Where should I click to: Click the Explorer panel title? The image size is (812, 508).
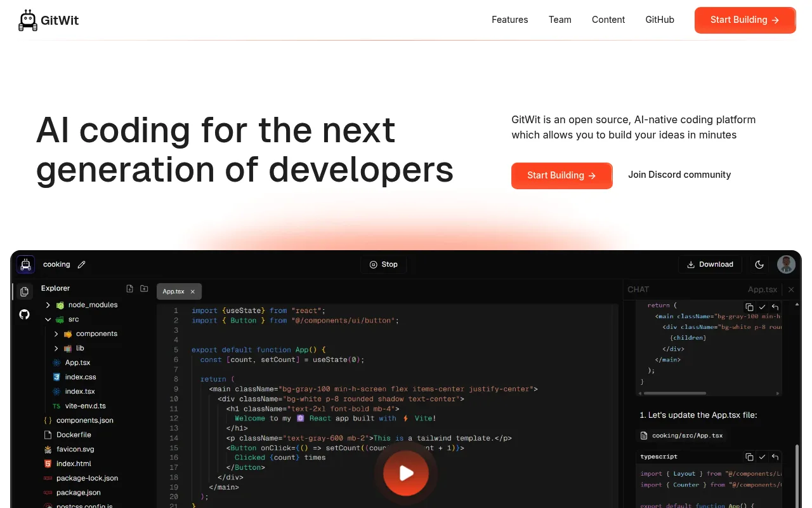pyautogui.click(x=56, y=288)
